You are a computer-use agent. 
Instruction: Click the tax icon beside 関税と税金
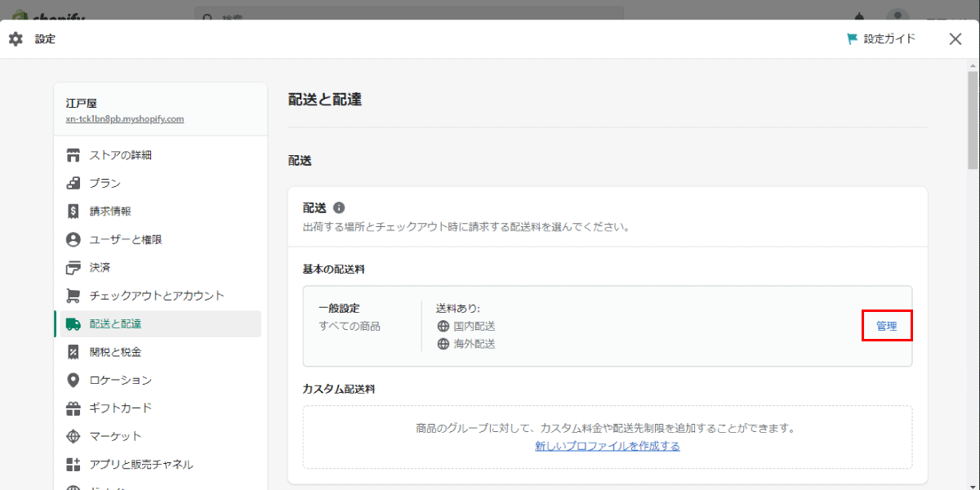coord(73,352)
